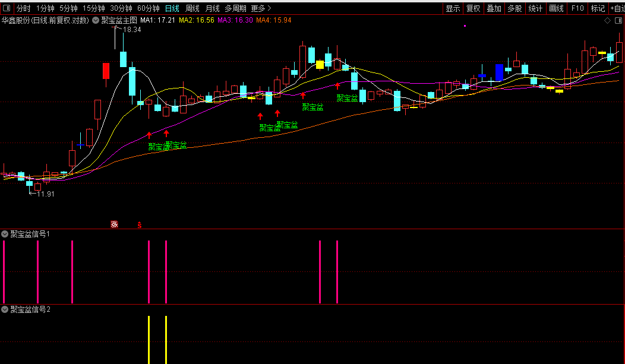Click the panel layout icon at top-left

[x=7, y=8]
